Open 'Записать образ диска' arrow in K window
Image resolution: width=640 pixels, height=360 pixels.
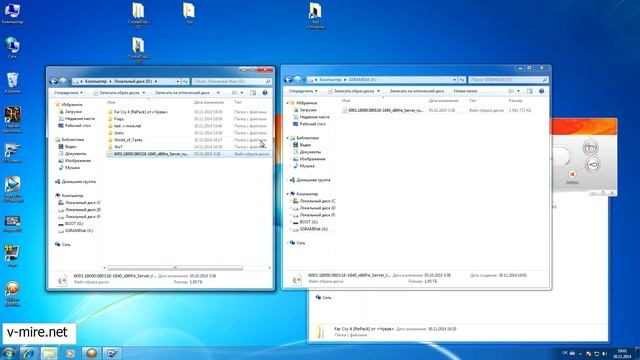coord(378,91)
